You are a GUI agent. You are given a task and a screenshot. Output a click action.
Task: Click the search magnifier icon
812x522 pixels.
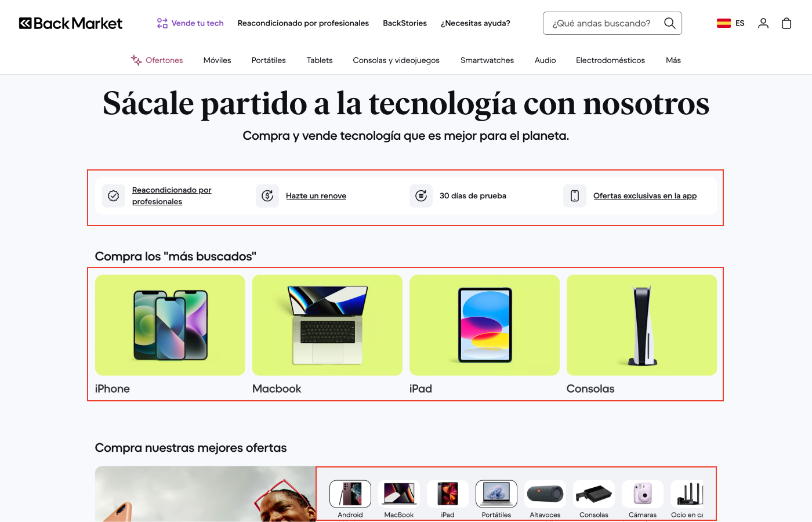669,23
